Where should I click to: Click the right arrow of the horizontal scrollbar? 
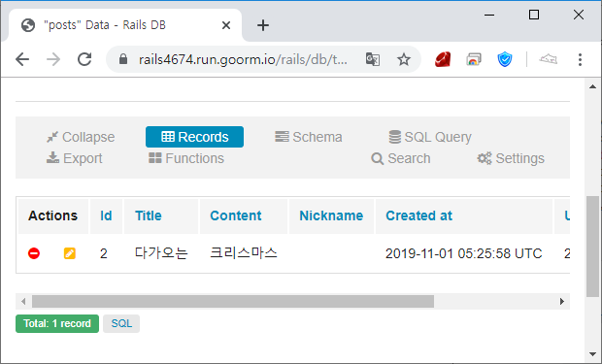562,302
